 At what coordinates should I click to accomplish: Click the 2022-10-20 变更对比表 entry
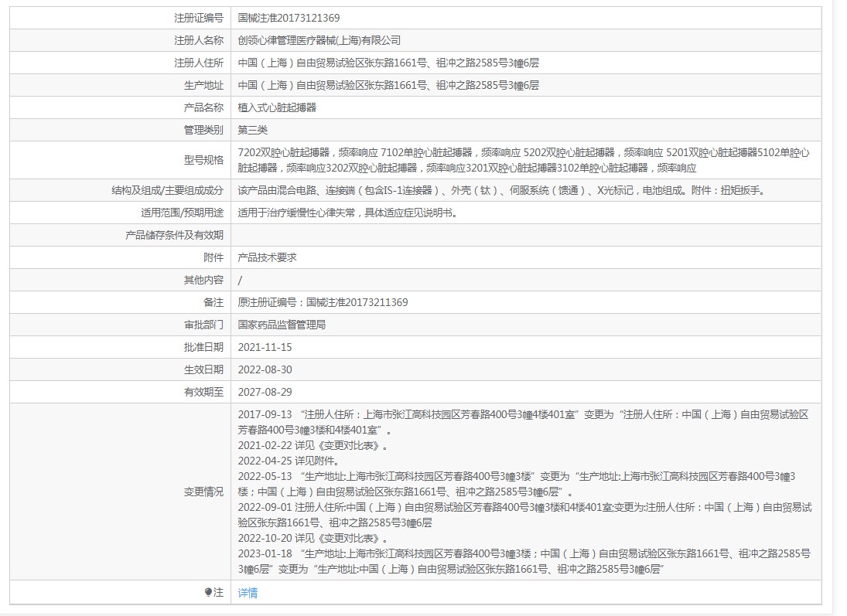click(313, 538)
